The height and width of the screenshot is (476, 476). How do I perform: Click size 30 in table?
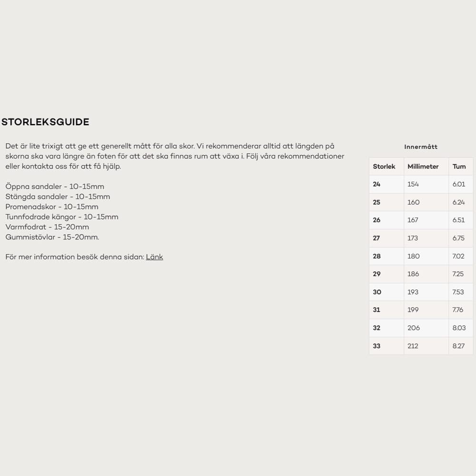coord(377,292)
